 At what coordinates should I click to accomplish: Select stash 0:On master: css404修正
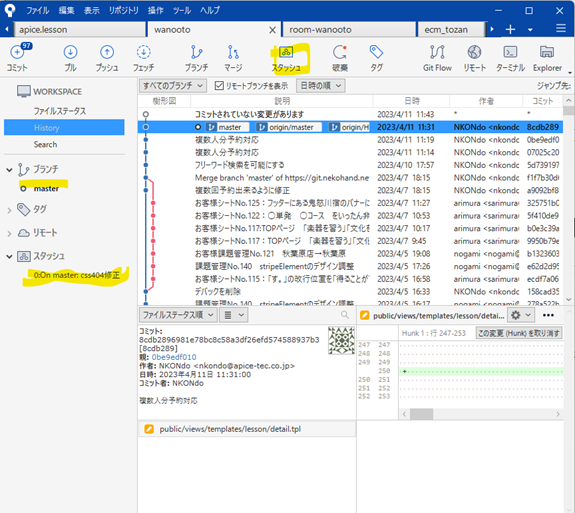pyautogui.click(x=77, y=275)
